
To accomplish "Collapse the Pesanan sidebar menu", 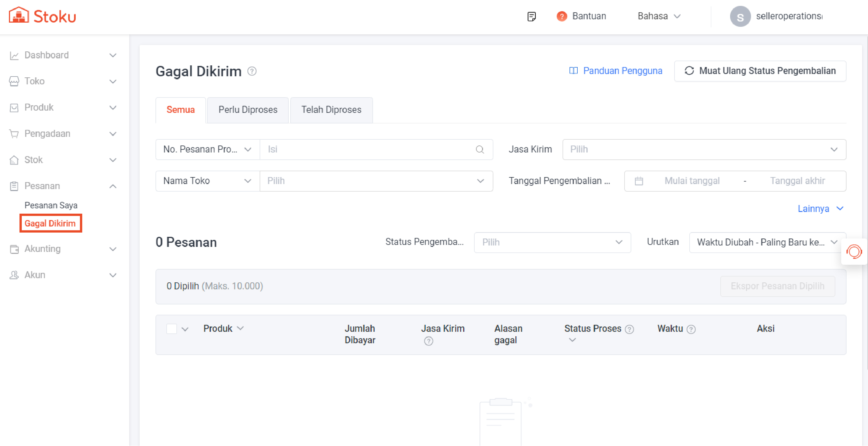I will 113,186.
